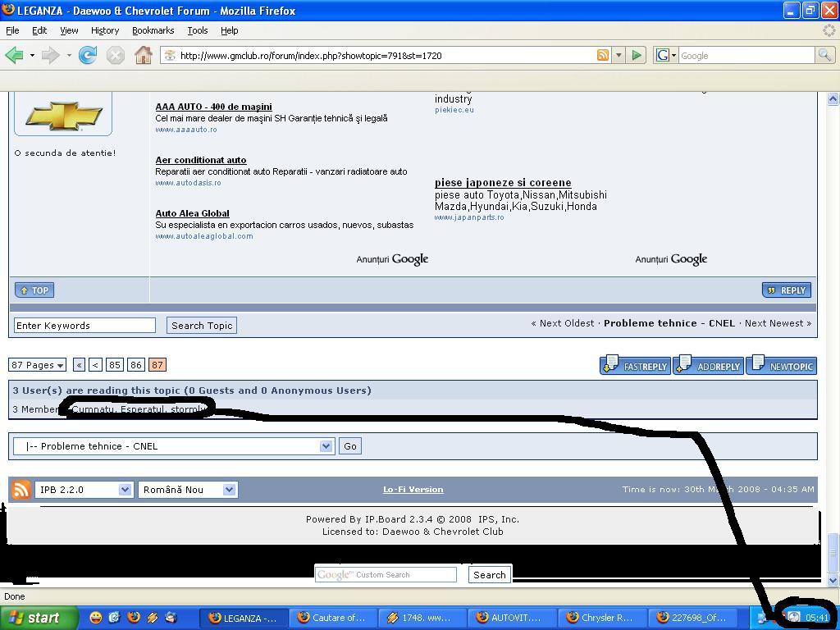Open the back history dropdown arrow
This screenshot has height=630, width=840.
tap(32, 55)
